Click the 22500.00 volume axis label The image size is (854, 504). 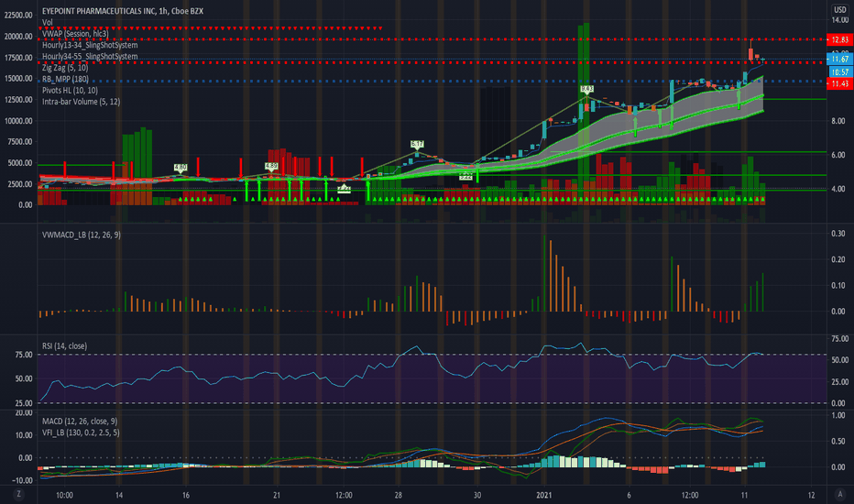click(x=18, y=16)
